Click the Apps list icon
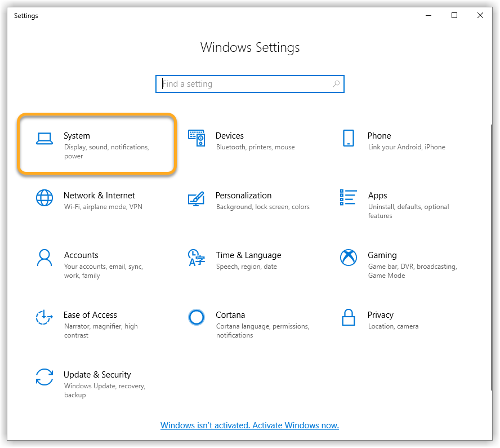Viewport: 500px width, 448px height. point(349,197)
